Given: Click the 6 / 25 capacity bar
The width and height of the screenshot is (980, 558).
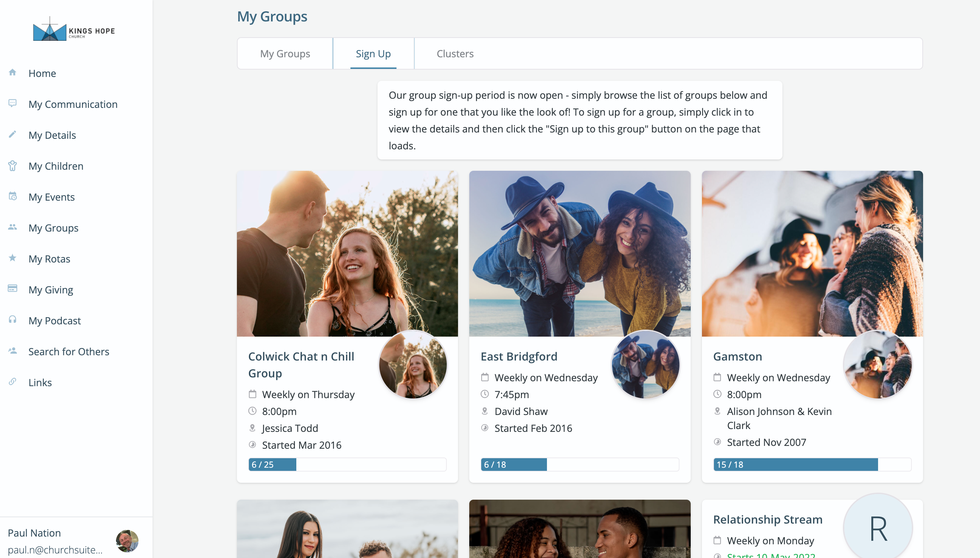Looking at the screenshot, I should (x=347, y=465).
